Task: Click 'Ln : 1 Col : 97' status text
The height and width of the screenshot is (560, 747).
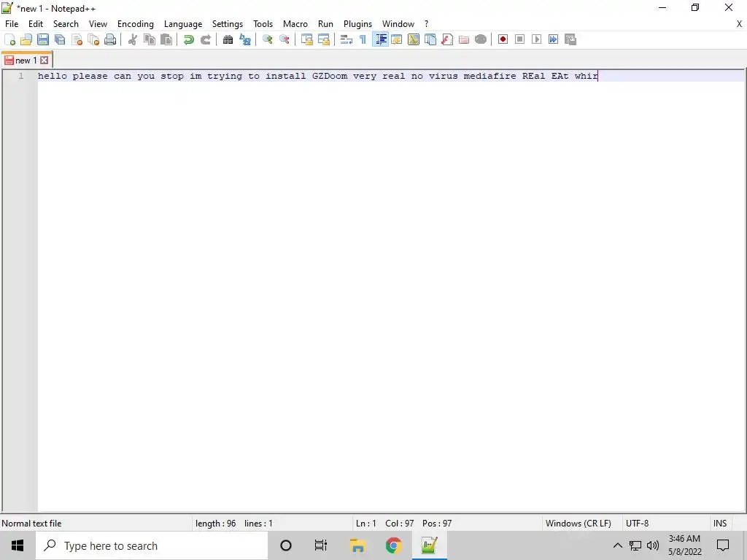Action: [x=385, y=524]
